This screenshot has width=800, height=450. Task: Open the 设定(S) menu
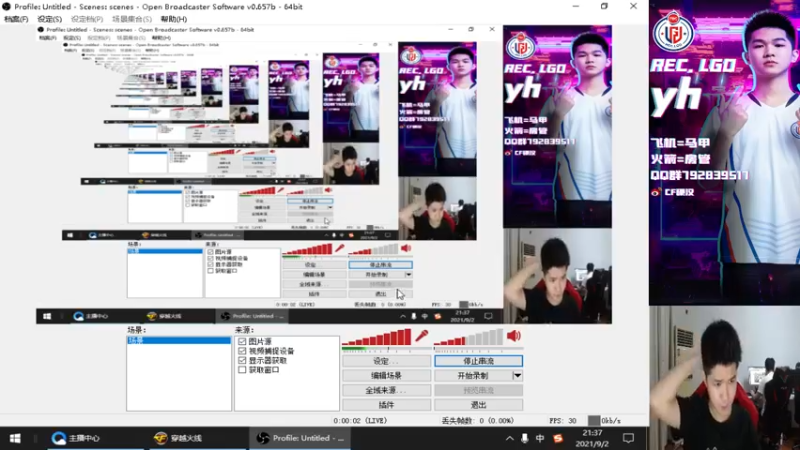[49, 19]
